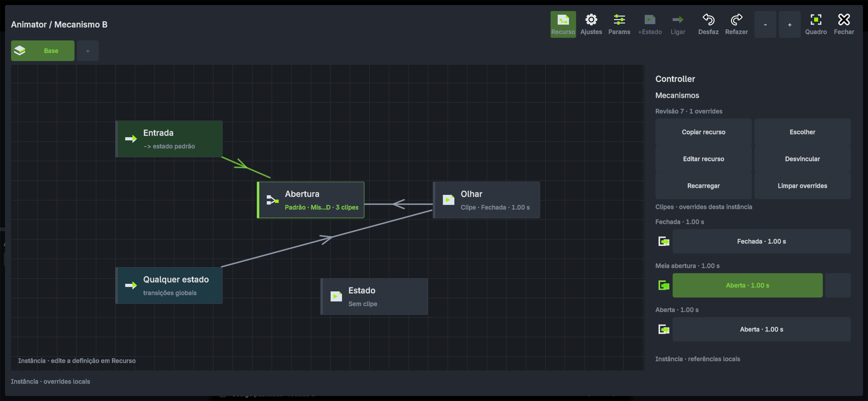Viewport: 868px width, 401px height.
Task: Click clip icon beside Fechada selector
Action: click(x=664, y=242)
